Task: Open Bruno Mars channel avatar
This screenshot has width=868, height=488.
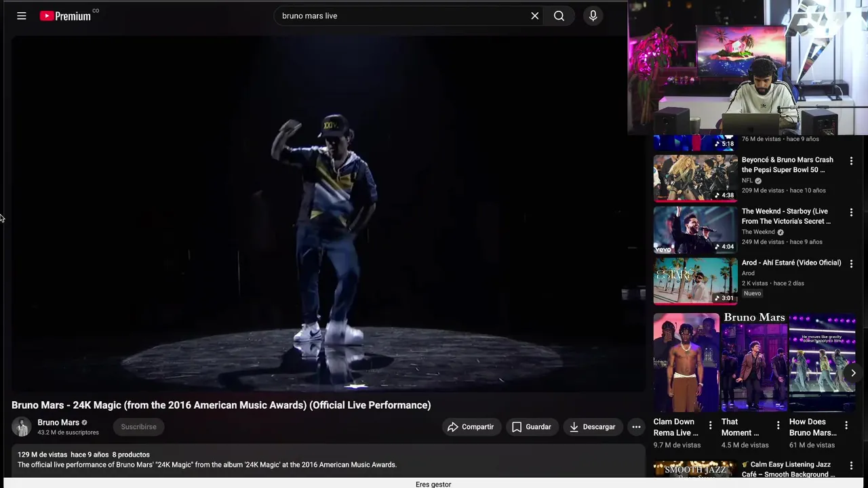Action: click(22, 427)
